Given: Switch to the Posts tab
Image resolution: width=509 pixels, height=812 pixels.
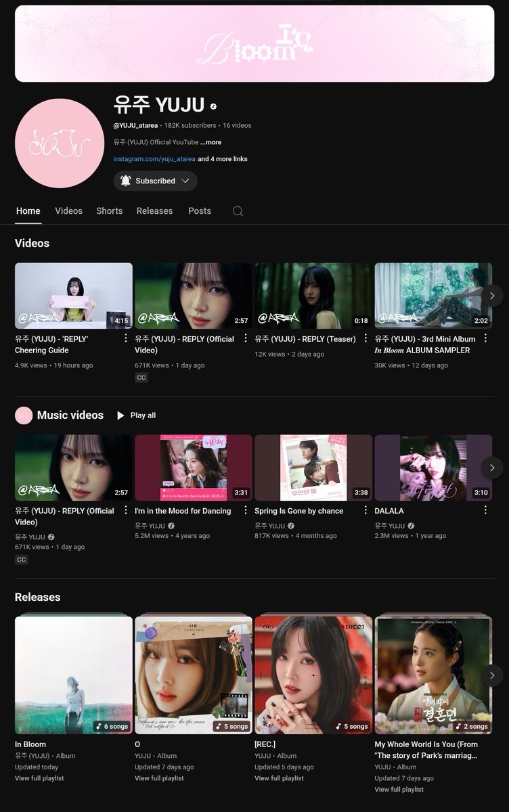Looking at the screenshot, I should 200,211.
